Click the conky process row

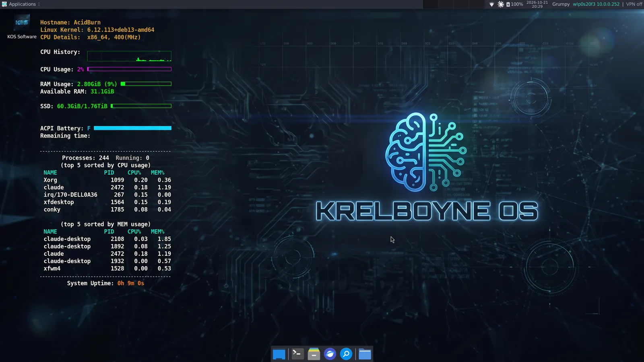tap(107, 210)
